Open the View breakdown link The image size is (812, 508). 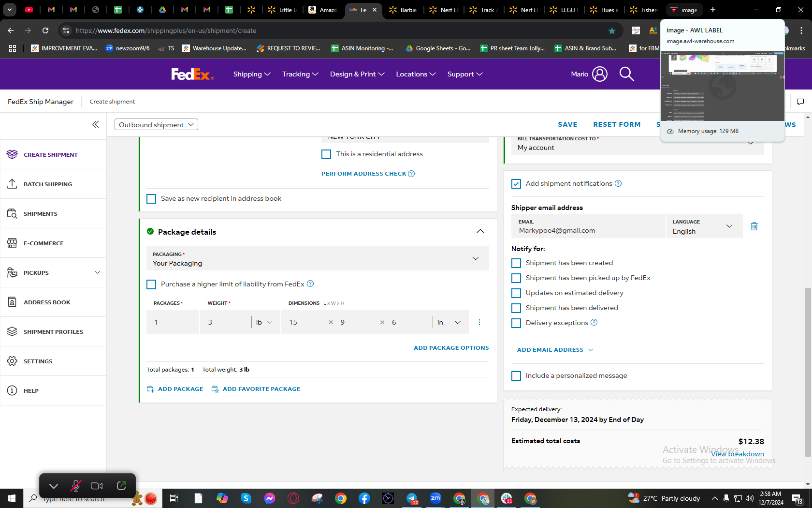[x=738, y=454]
